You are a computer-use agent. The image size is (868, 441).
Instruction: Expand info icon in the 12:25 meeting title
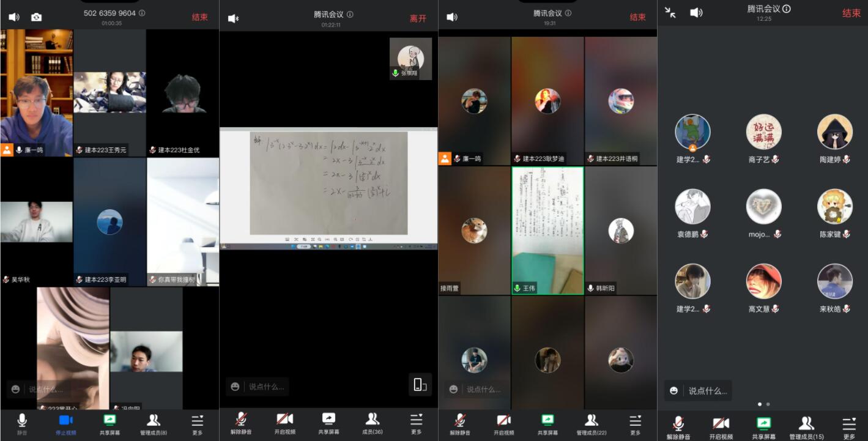coord(787,9)
